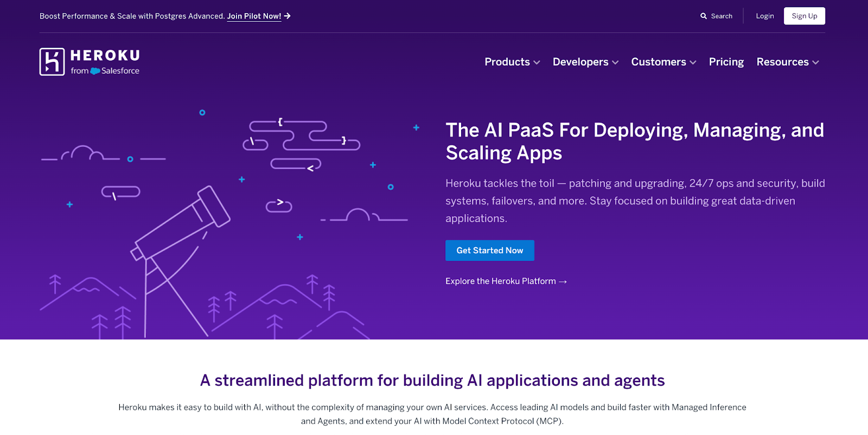
Task: Click the HEROKU wordmark text
Action: pyautogui.click(x=105, y=55)
